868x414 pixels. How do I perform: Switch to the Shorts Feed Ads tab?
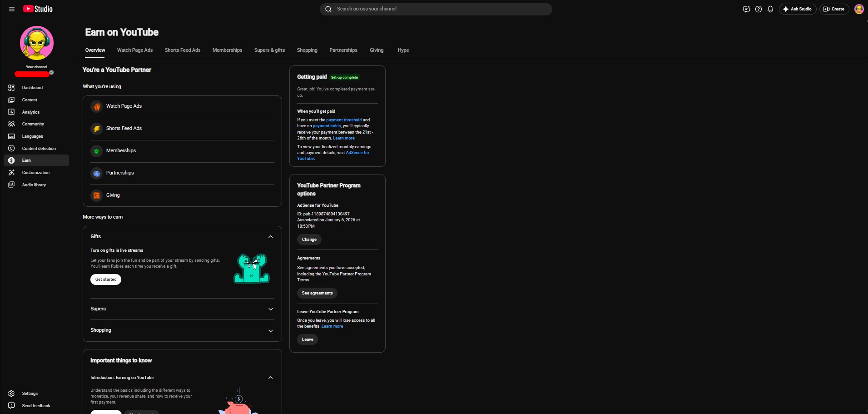(183, 50)
